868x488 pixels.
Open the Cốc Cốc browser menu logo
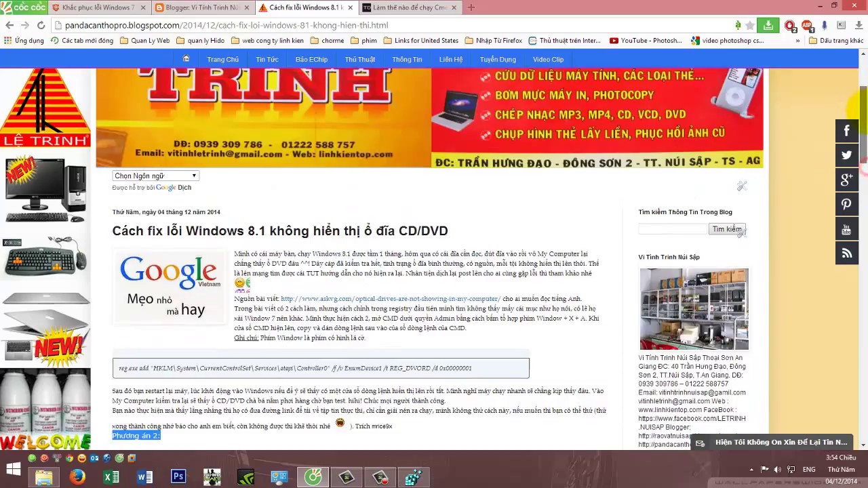click(x=24, y=7)
